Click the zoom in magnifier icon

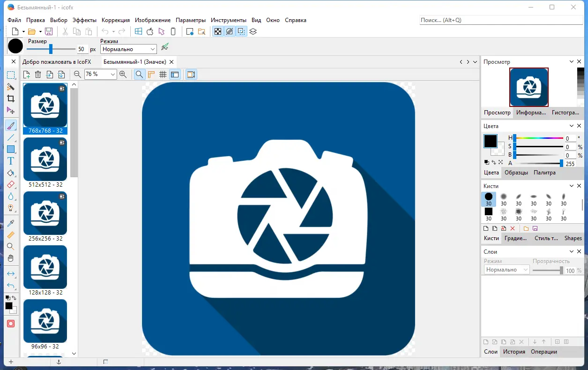(123, 74)
